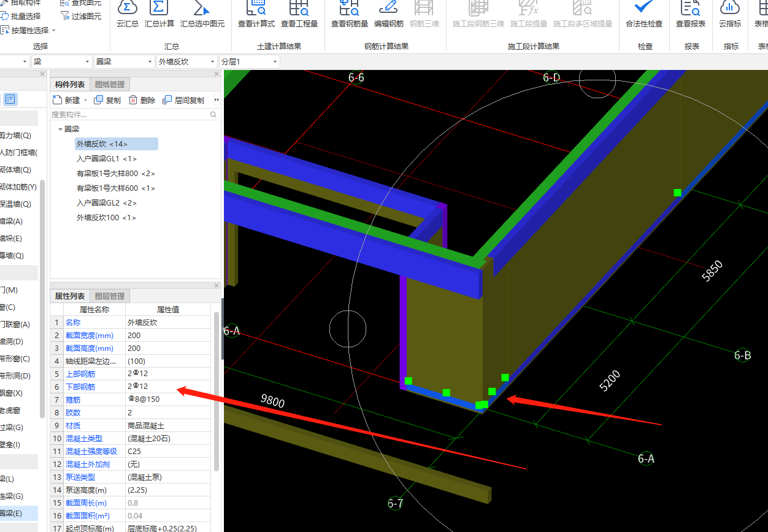Image resolution: width=768 pixels, height=532 pixels.
Task: Click 过滤图元 filter elements tool
Action: [82, 17]
